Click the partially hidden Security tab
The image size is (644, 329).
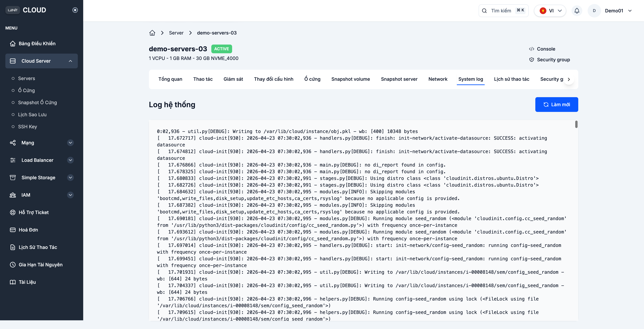[552, 79]
